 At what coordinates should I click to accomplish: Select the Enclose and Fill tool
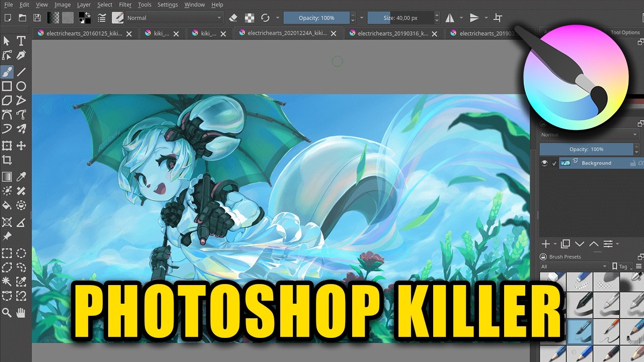pos(21,205)
